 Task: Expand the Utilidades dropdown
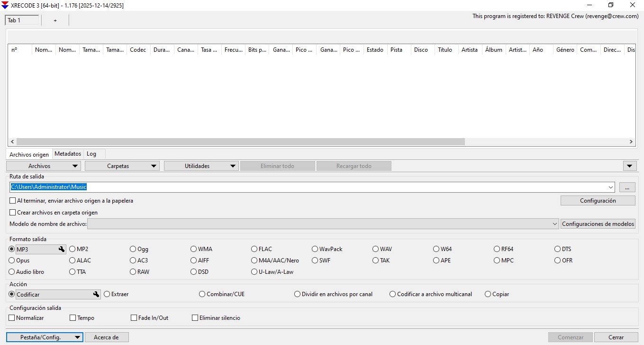coord(201,166)
